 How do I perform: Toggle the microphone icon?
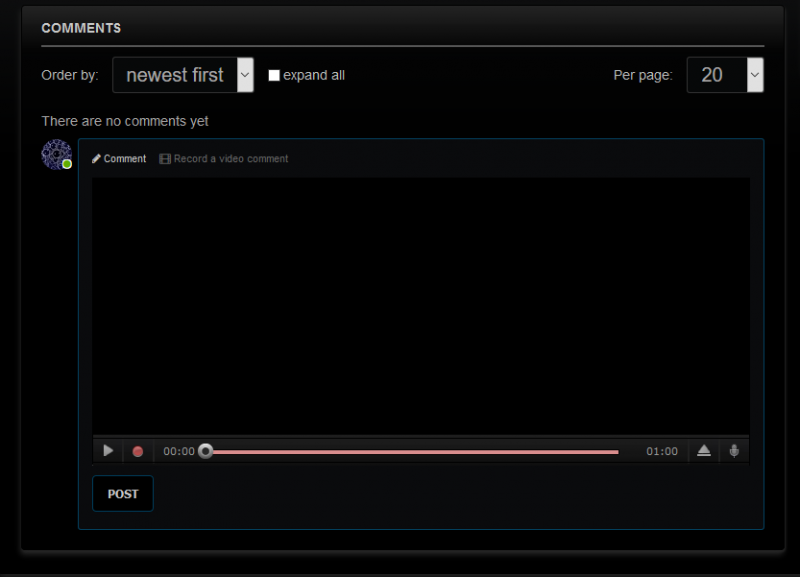[x=734, y=451]
